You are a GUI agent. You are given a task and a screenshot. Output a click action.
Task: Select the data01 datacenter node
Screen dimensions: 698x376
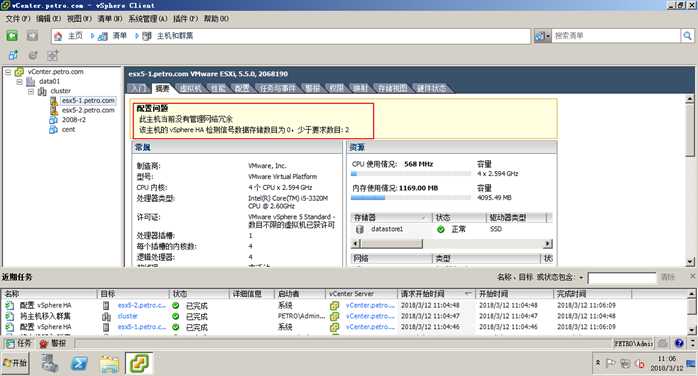click(x=49, y=81)
